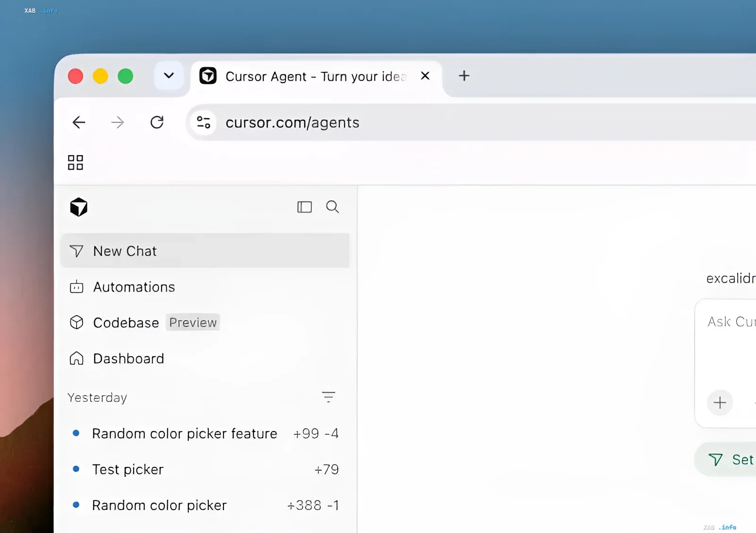The width and height of the screenshot is (756, 533).
Task: Click blue dot beside Random color picker feature
Action: coord(76,433)
